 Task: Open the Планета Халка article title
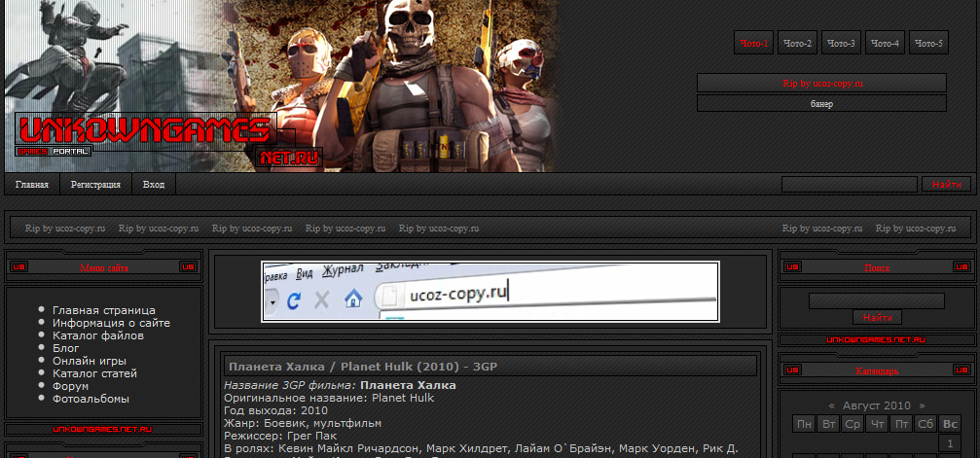tap(362, 367)
